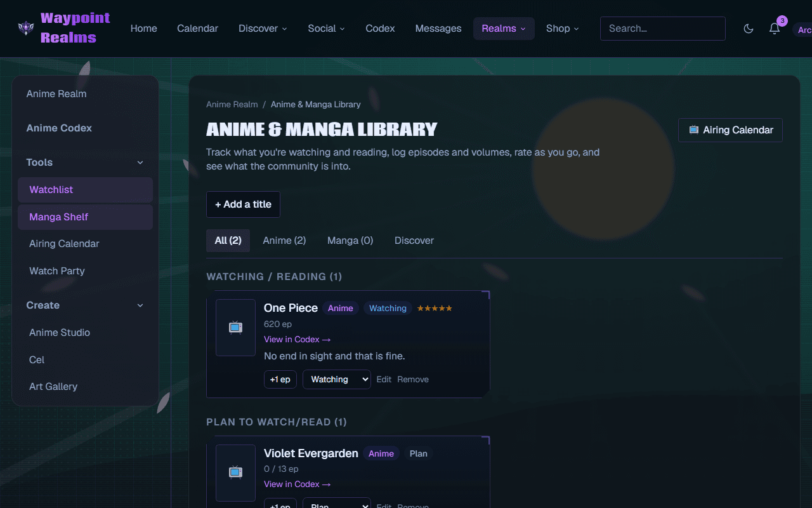Open Violet Evergarden View in Codex link
Image resolution: width=812 pixels, height=508 pixels.
(x=298, y=485)
